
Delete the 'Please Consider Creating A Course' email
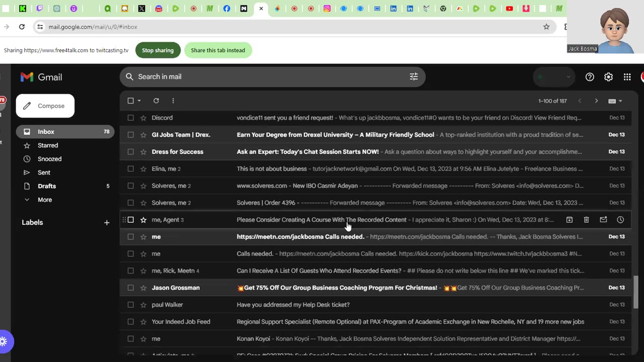tap(586, 220)
